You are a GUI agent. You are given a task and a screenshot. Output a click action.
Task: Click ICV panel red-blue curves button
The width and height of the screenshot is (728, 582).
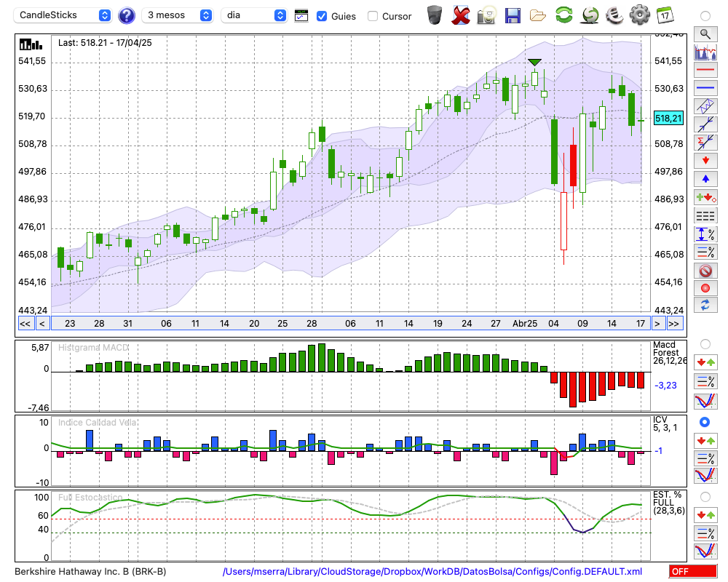click(x=705, y=476)
